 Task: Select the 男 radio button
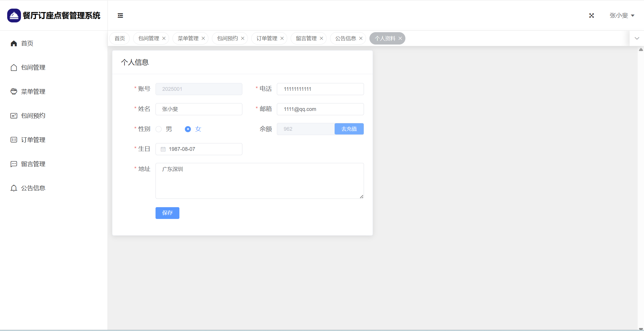click(x=159, y=129)
